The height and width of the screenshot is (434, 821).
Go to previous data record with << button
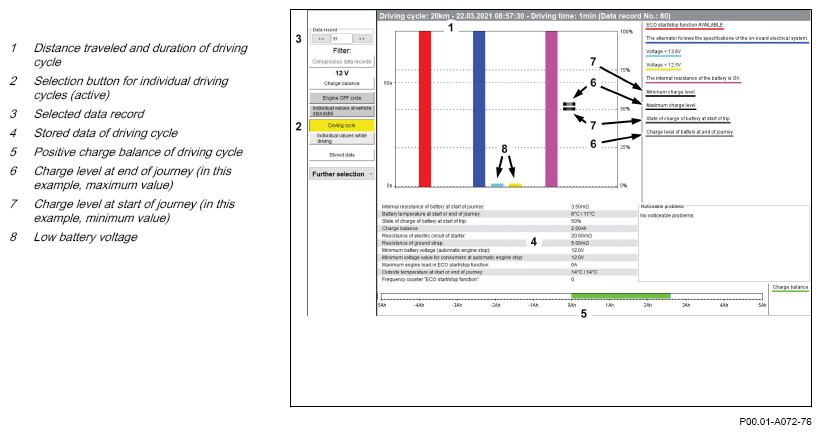click(321, 39)
